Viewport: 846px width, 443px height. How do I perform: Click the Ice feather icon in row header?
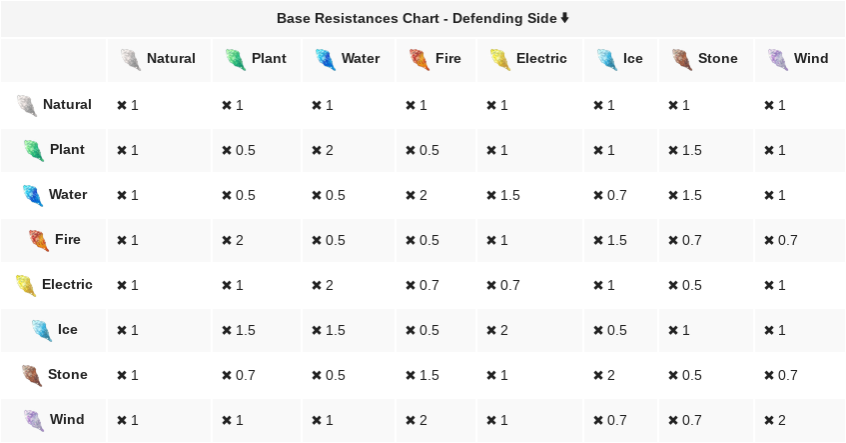(x=41, y=330)
